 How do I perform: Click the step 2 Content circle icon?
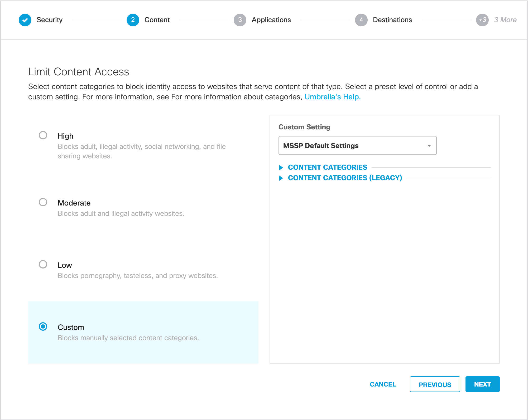[133, 20]
